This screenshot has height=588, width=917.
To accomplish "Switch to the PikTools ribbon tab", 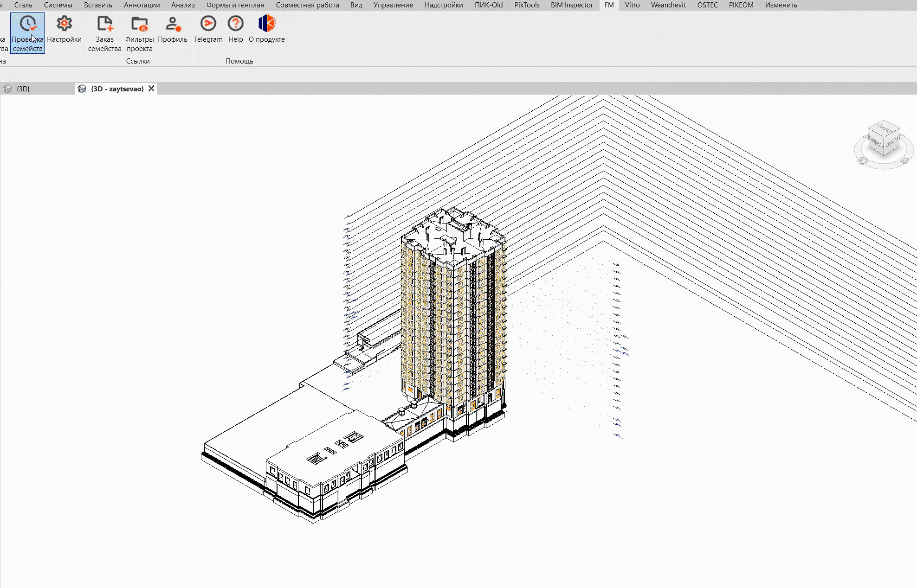I will click(x=527, y=5).
